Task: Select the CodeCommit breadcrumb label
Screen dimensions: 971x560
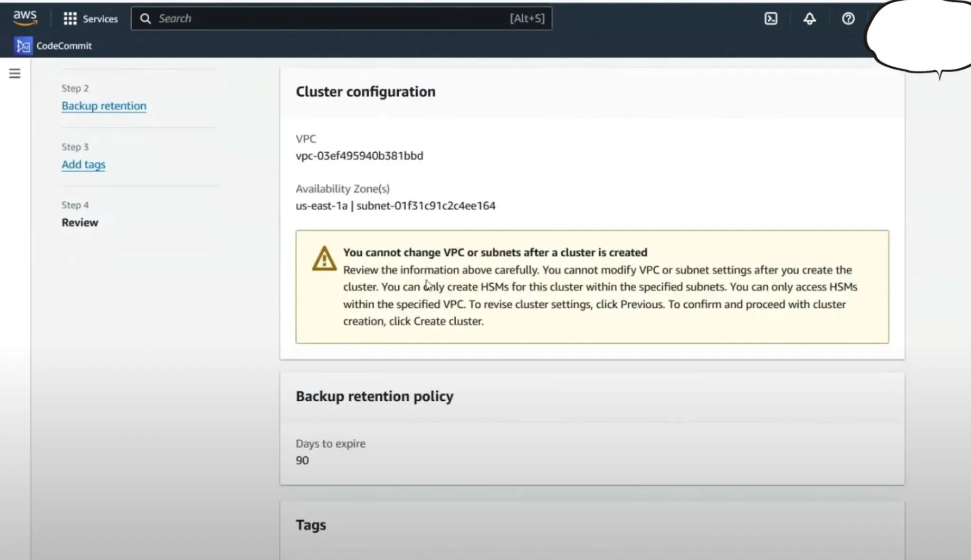Action: tap(64, 45)
